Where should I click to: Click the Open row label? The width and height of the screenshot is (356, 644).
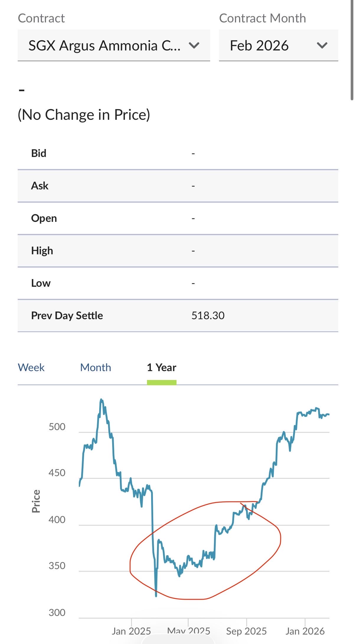coord(44,218)
